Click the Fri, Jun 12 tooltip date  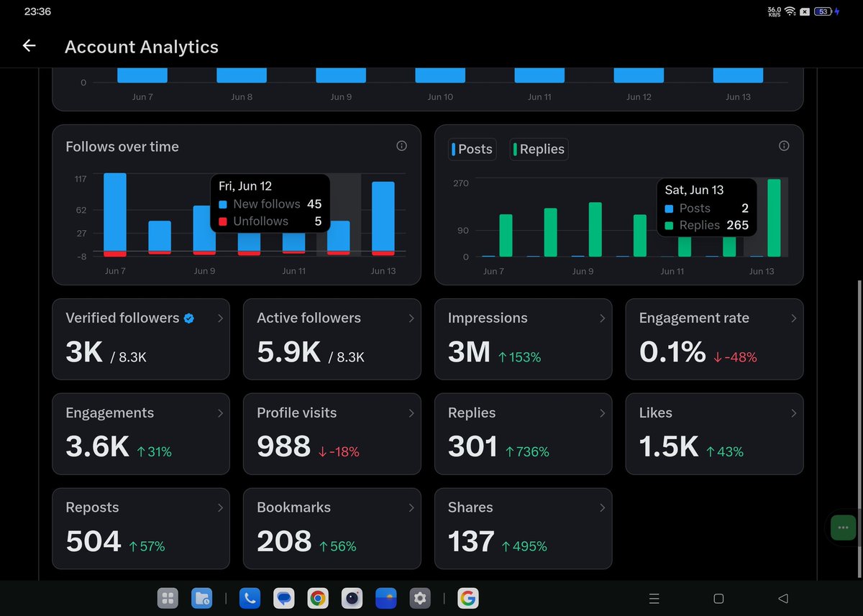coord(245,186)
